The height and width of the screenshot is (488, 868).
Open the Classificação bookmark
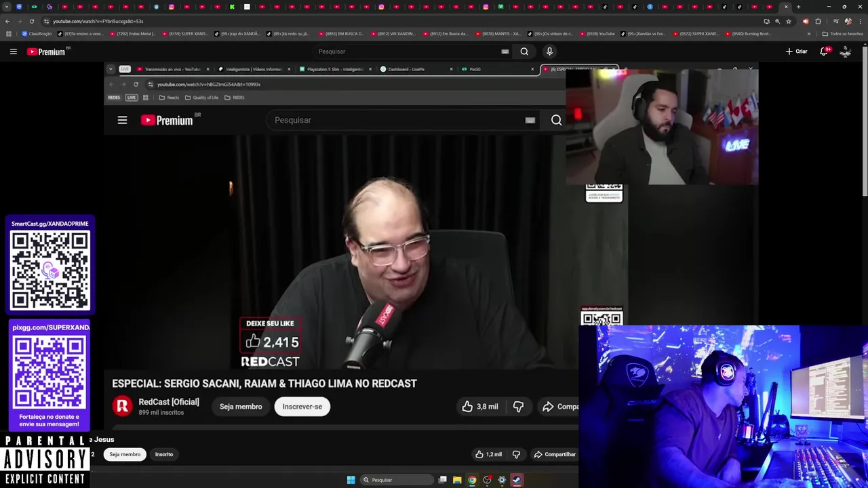pyautogui.click(x=37, y=34)
